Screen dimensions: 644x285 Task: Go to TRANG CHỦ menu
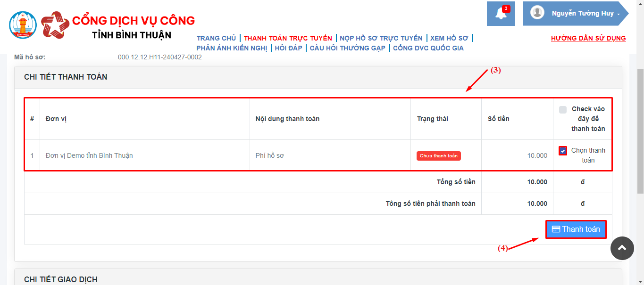216,38
